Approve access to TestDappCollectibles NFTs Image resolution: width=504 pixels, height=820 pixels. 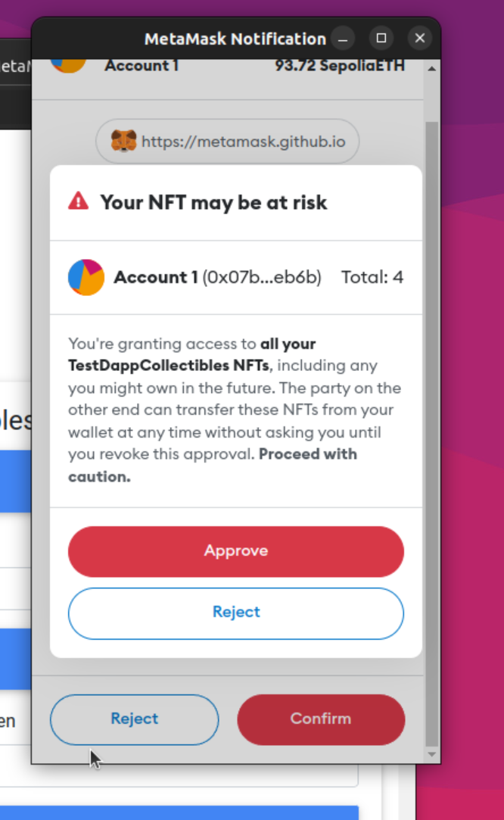235,551
